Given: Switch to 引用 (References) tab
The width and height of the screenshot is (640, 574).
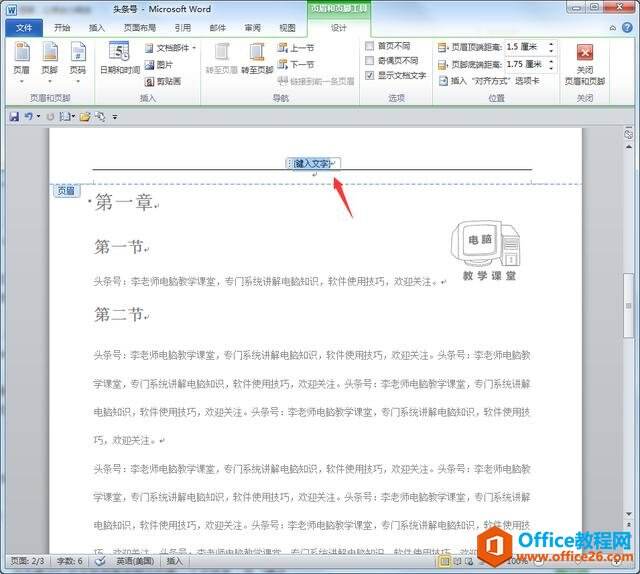Looking at the screenshot, I should pos(183,28).
